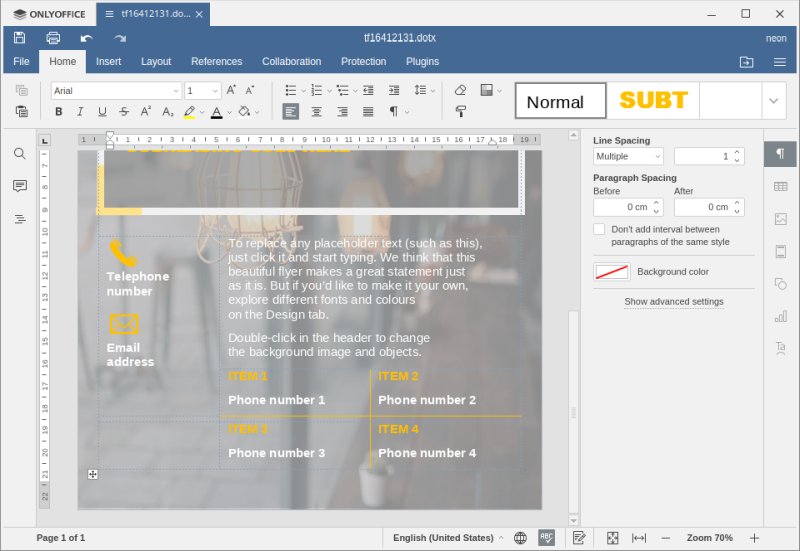The height and width of the screenshot is (551, 800).
Task: Click the print icon in title bar
Action: point(53,38)
